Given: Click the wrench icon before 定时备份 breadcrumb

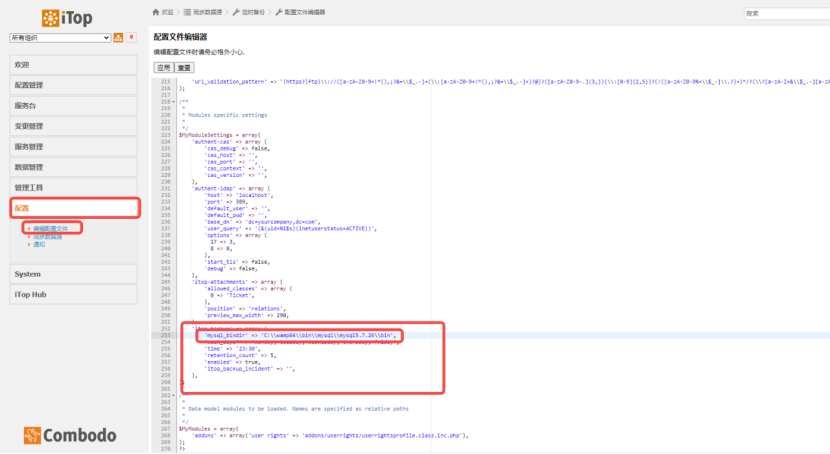Looking at the screenshot, I should pos(236,12).
